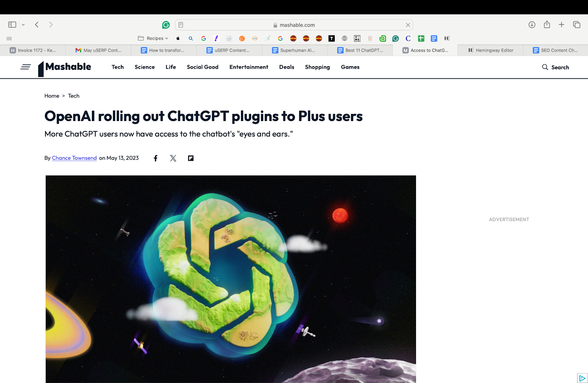Open Mashable site Search
588x383 pixels.
click(x=555, y=67)
